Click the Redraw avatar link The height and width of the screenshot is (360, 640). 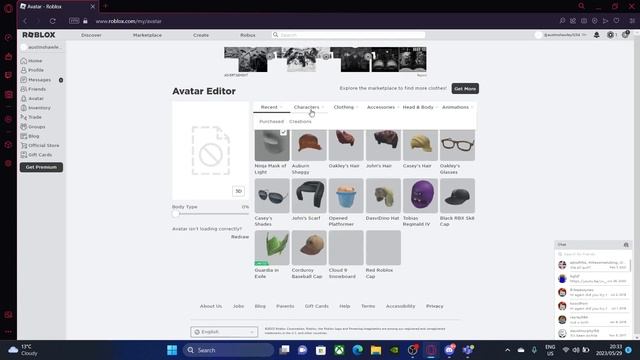tap(240, 237)
